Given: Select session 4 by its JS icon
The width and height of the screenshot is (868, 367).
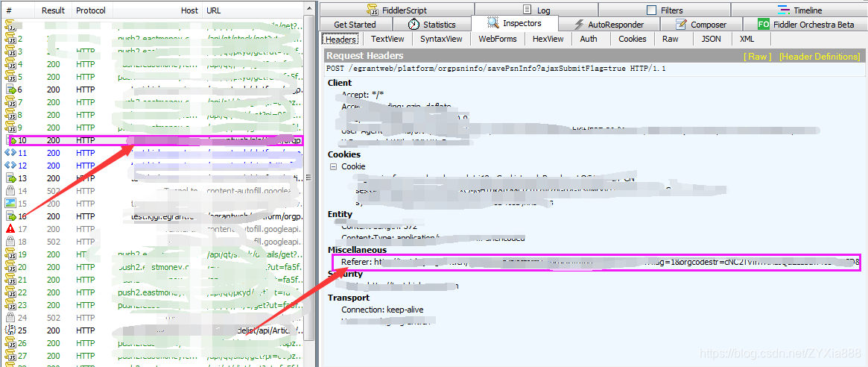Looking at the screenshot, I should pos(10,63).
